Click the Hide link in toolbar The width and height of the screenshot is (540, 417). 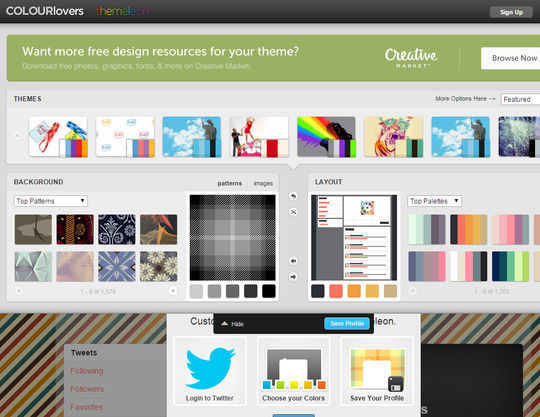(x=237, y=324)
